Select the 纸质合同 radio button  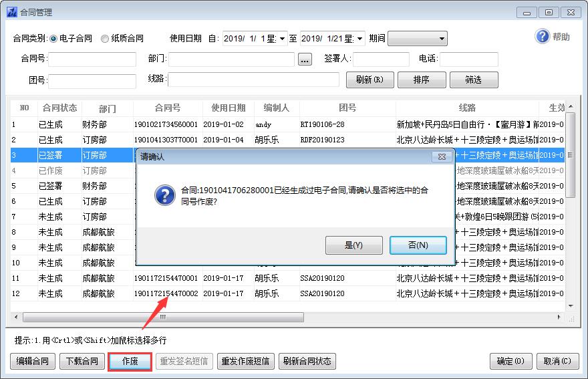[x=105, y=39]
